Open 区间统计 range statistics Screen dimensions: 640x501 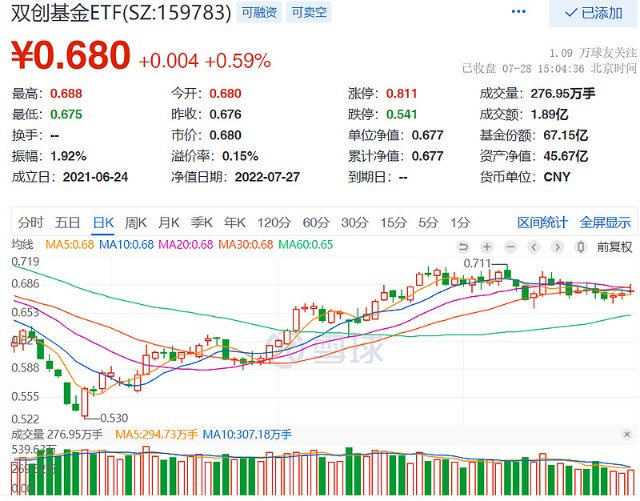pos(542,223)
